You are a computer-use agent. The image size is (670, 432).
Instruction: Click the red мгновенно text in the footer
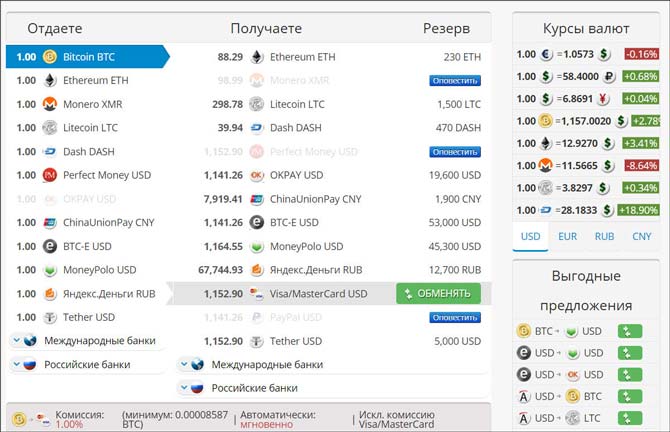[267, 425]
